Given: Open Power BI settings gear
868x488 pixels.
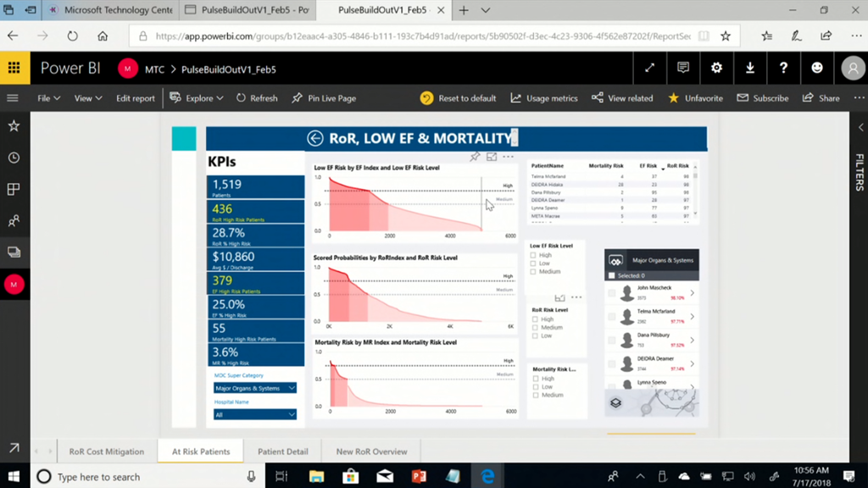Looking at the screenshot, I should click(x=716, y=68).
